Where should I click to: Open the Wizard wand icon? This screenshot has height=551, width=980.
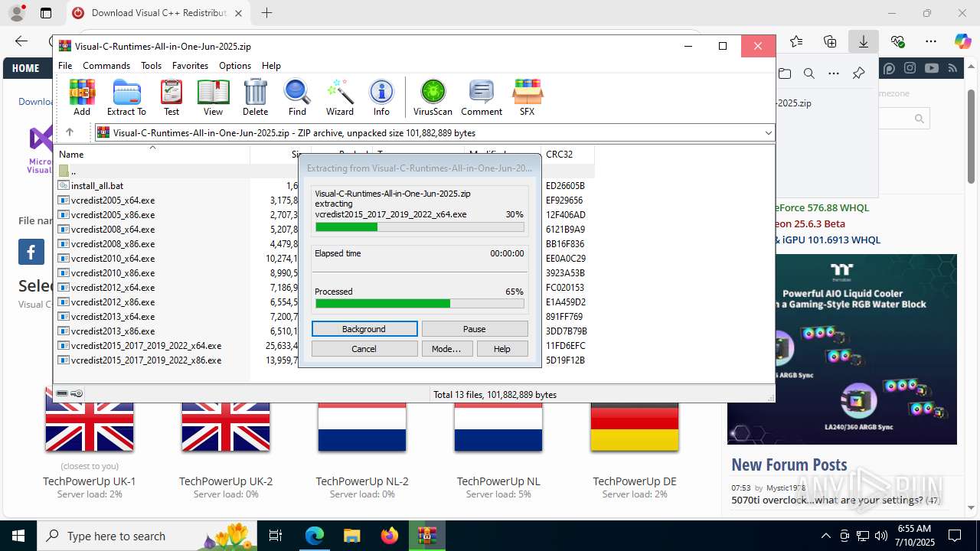339,97
